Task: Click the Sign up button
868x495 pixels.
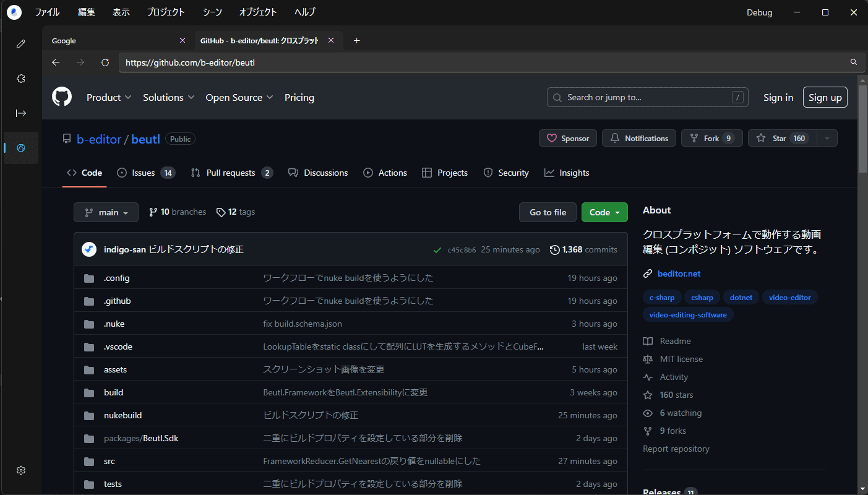Action: click(825, 97)
